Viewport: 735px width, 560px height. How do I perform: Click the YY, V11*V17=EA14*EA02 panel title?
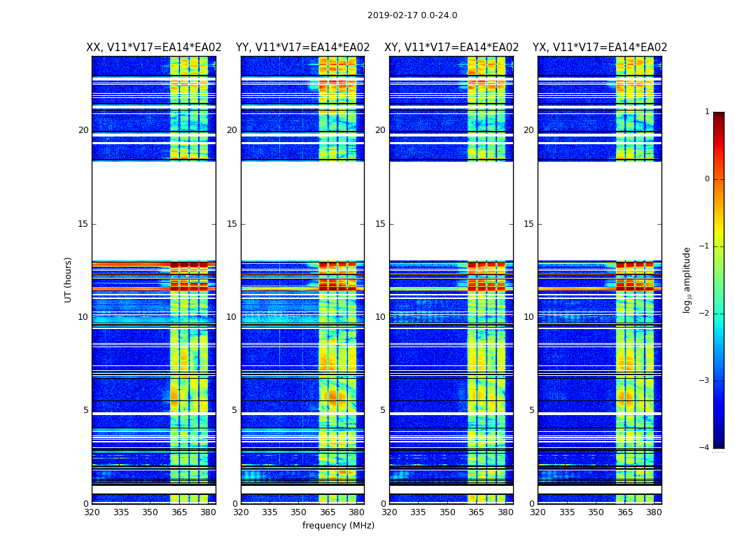[303, 48]
